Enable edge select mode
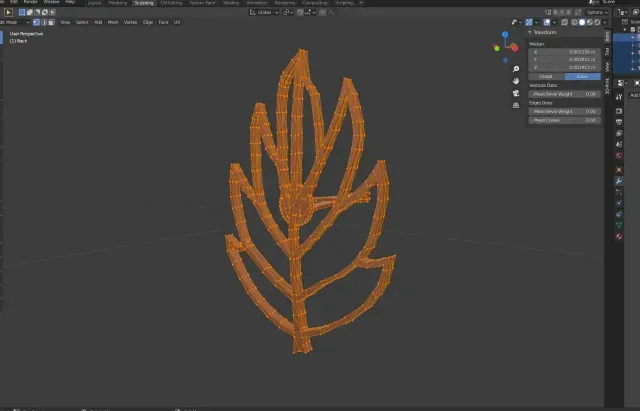 point(44,22)
